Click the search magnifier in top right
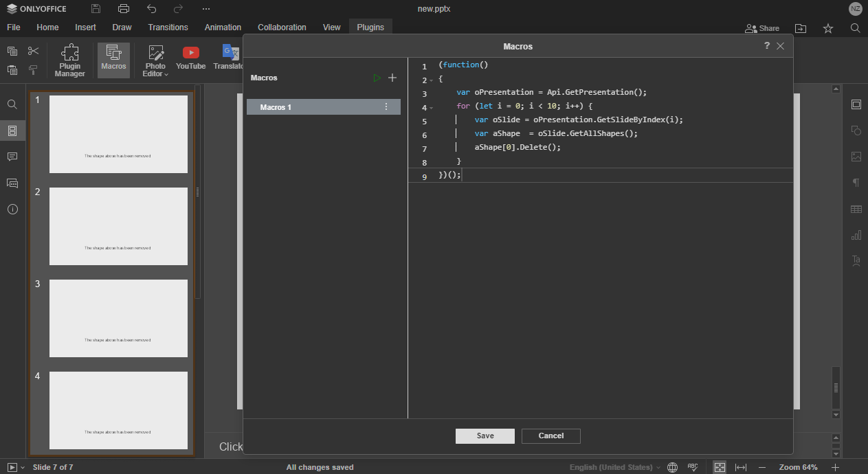 pos(855,28)
